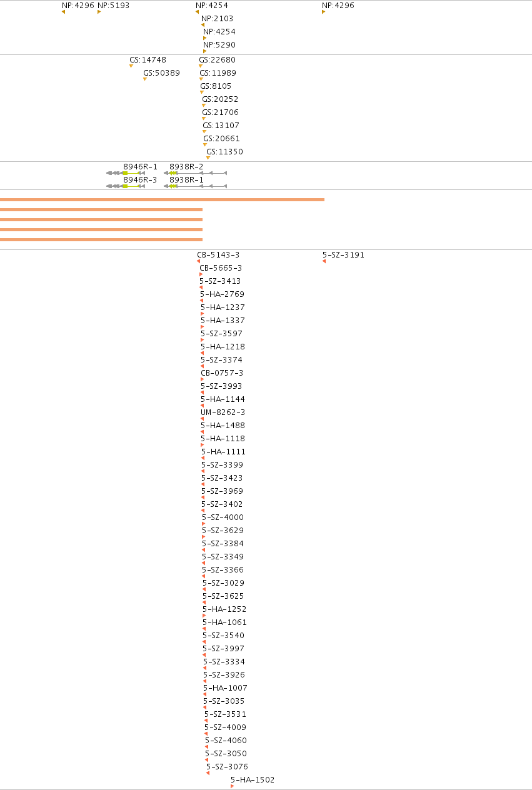This screenshot has height=790, width=532.
Task: Open the NP:5290 insertion label
Action: tap(219, 44)
